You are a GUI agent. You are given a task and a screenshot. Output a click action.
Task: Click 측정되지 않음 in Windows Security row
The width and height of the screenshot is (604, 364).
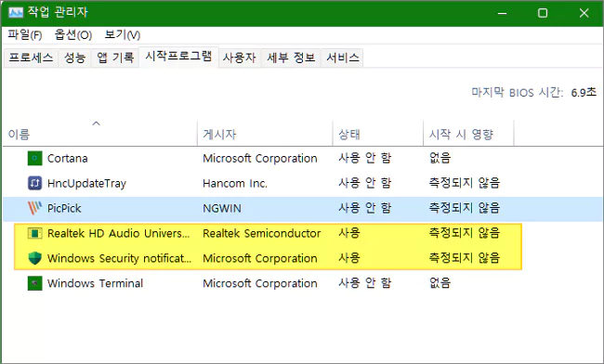[x=465, y=258]
